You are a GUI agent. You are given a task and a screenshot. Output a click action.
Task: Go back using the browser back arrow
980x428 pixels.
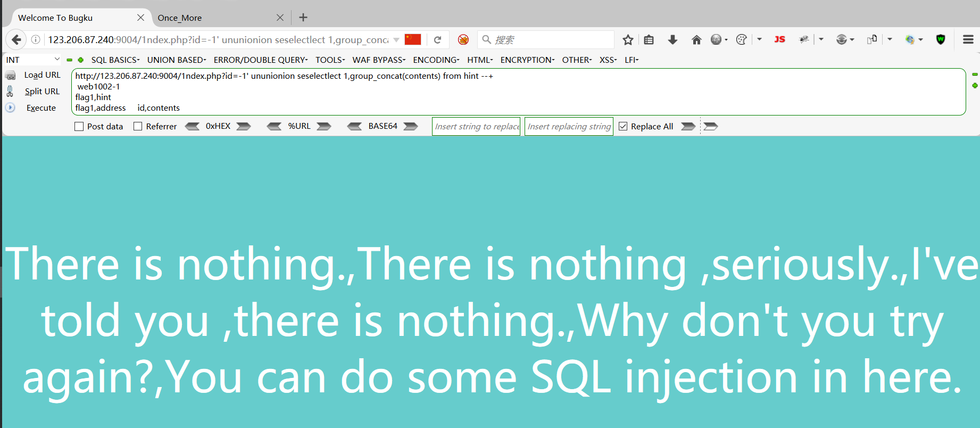[x=16, y=39]
